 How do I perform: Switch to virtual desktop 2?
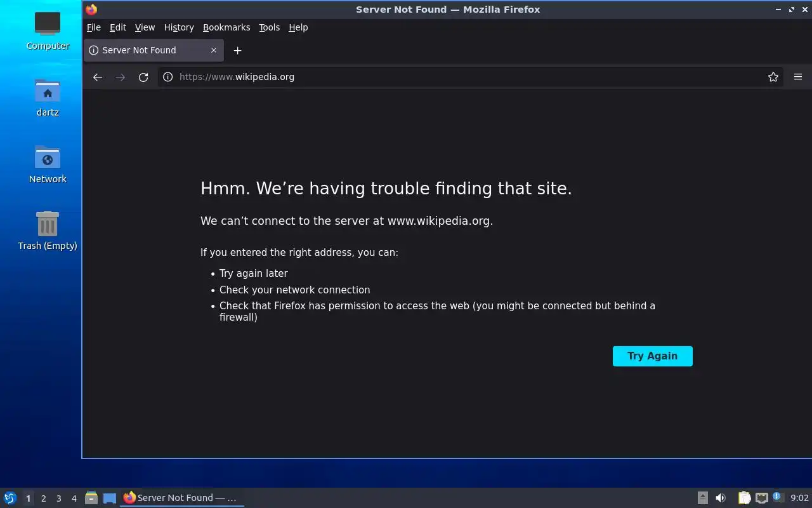[x=43, y=498]
